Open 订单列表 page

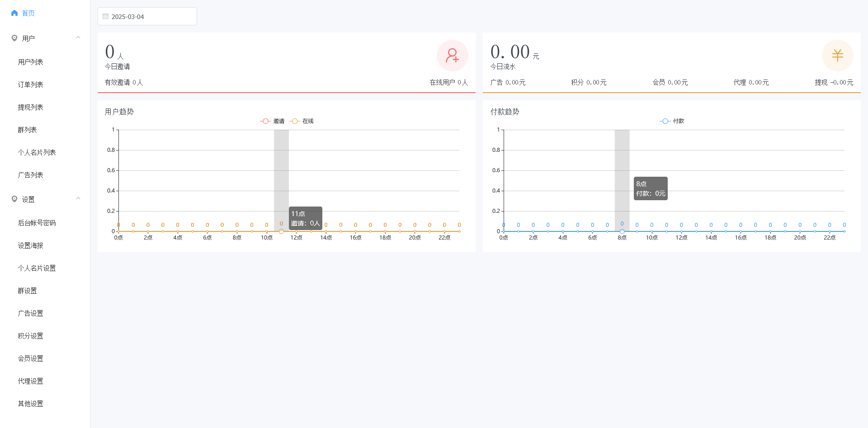[30, 85]
